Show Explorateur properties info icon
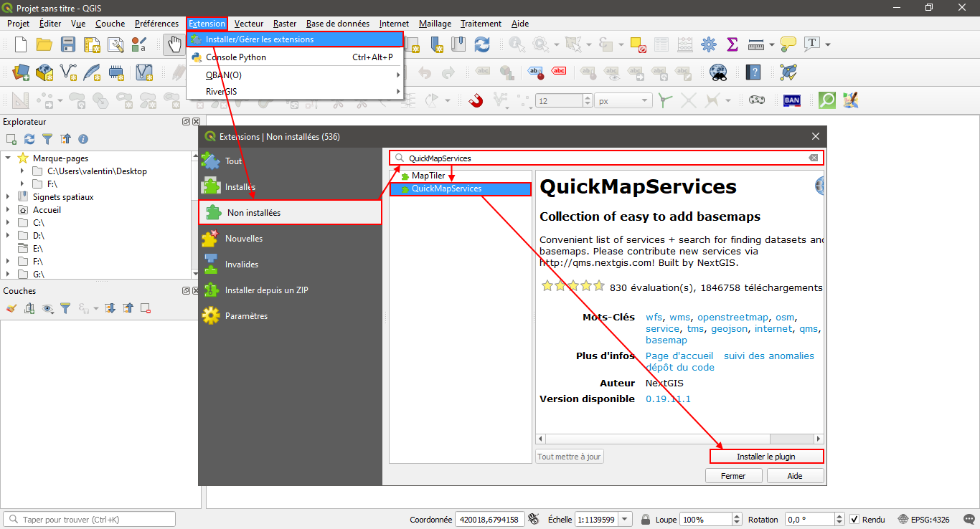Image resolution: width=980 pixels, height=529 pixels. pyautogui.click(x=83, y=139)
